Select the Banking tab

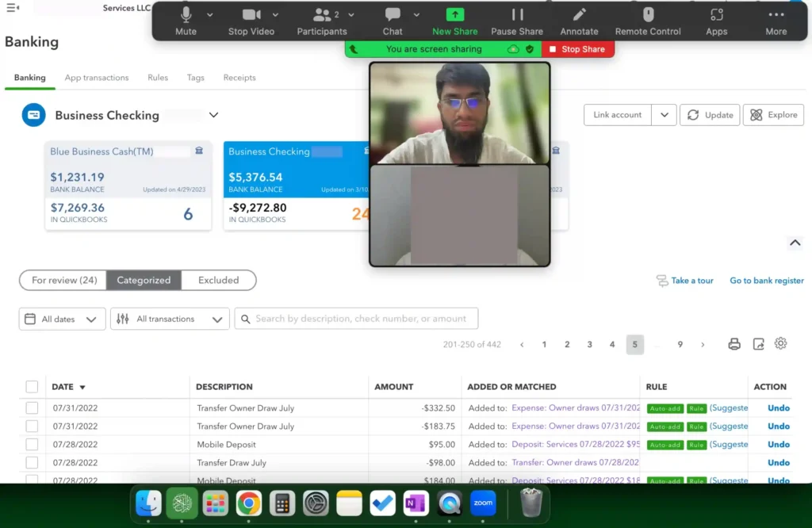point(29,78)
